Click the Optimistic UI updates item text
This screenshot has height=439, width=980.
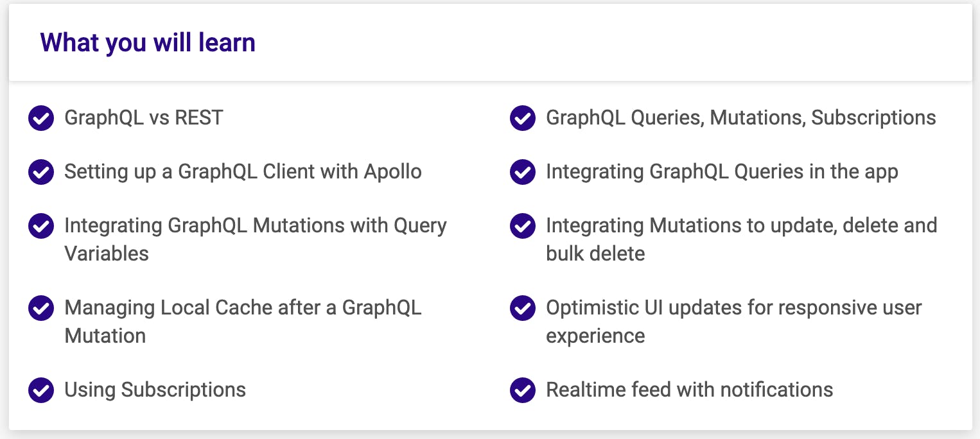[x=734, y=322]
